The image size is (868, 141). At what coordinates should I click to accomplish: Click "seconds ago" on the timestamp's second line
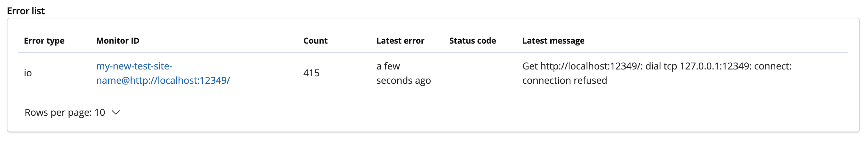tap(404, 80)
